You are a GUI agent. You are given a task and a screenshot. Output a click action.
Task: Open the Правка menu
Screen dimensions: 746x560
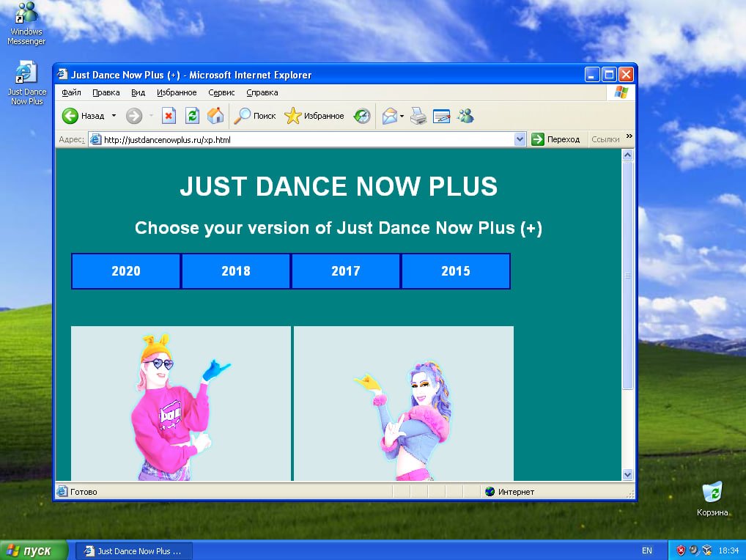tap(106, 92)
